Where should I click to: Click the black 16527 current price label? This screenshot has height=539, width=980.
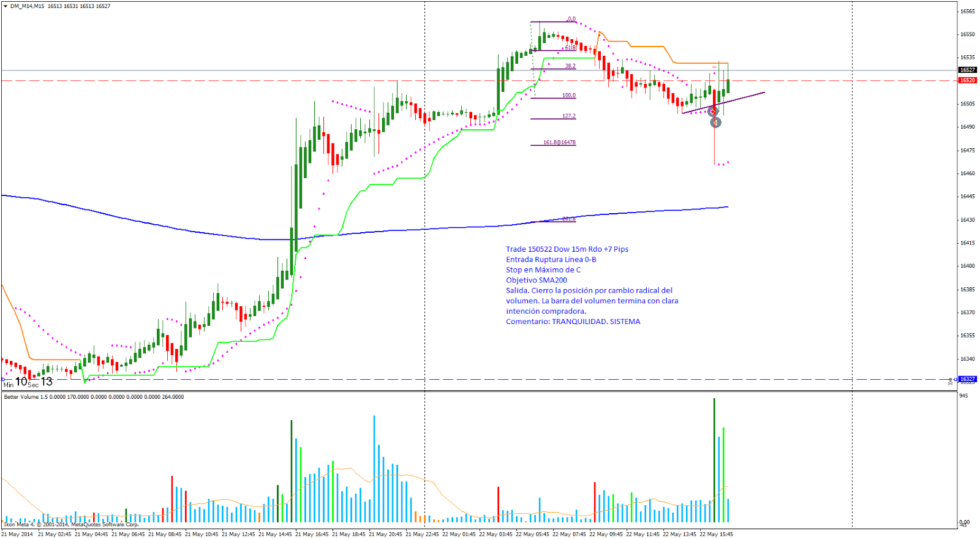967,70
